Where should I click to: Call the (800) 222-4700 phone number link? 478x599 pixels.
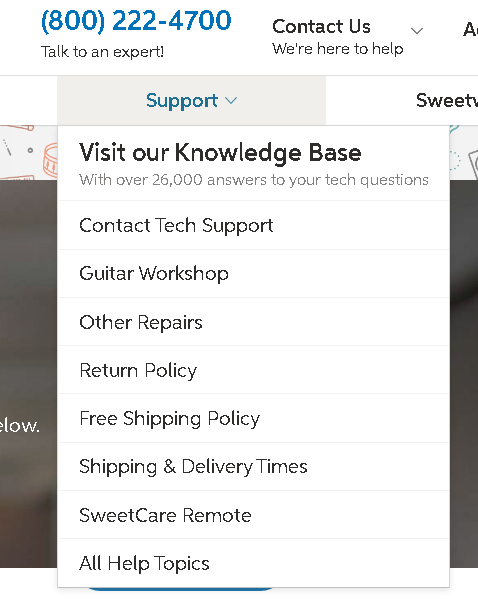(x=136, y=20)
